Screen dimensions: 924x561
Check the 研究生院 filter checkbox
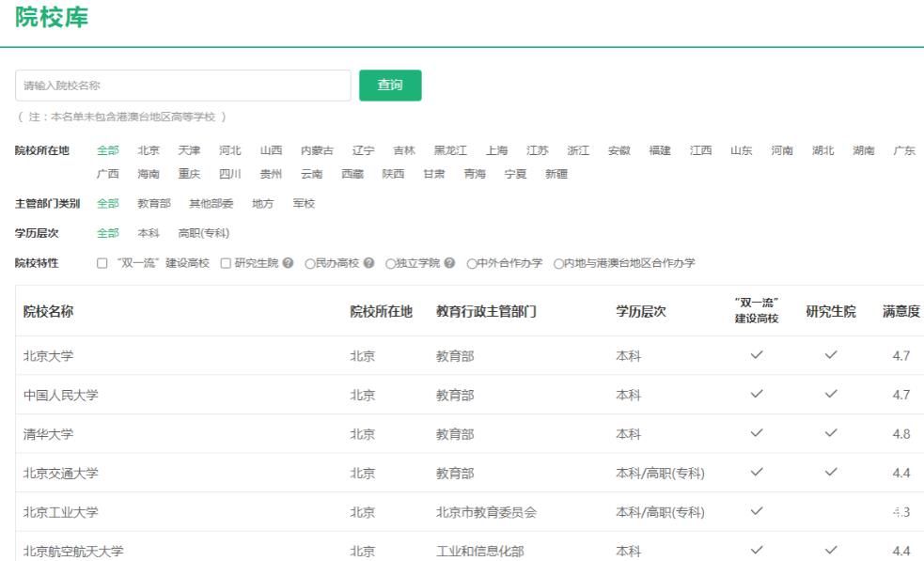click(x=226, y=263)
